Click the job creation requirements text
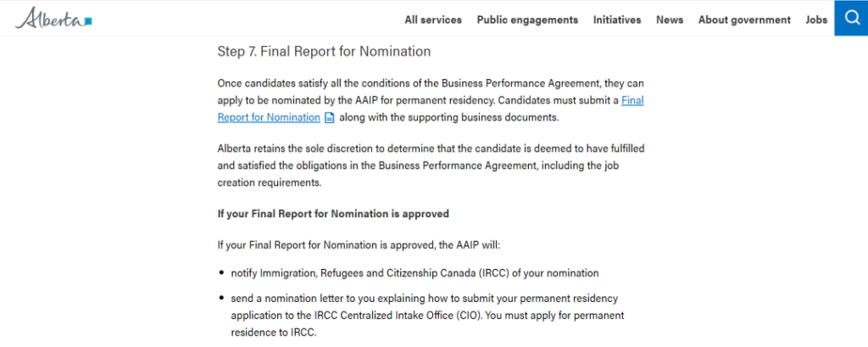 [269, 182]
